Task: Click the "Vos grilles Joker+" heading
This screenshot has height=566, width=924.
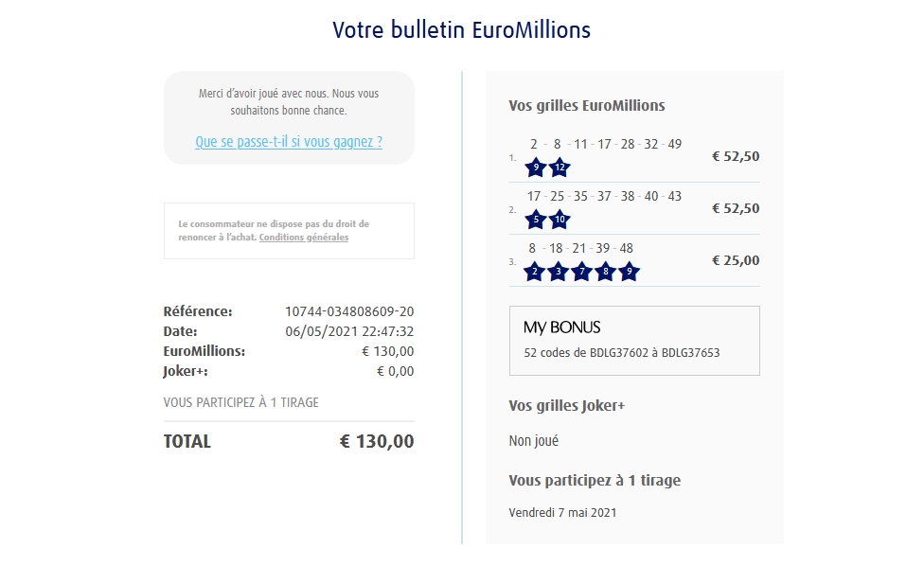Action: pos(567,406)
